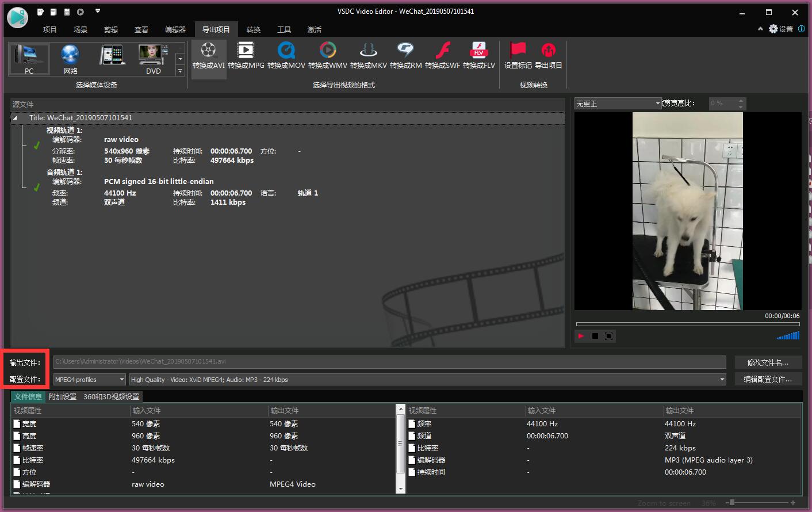Start 导出项目 export button

pos(549,56)
